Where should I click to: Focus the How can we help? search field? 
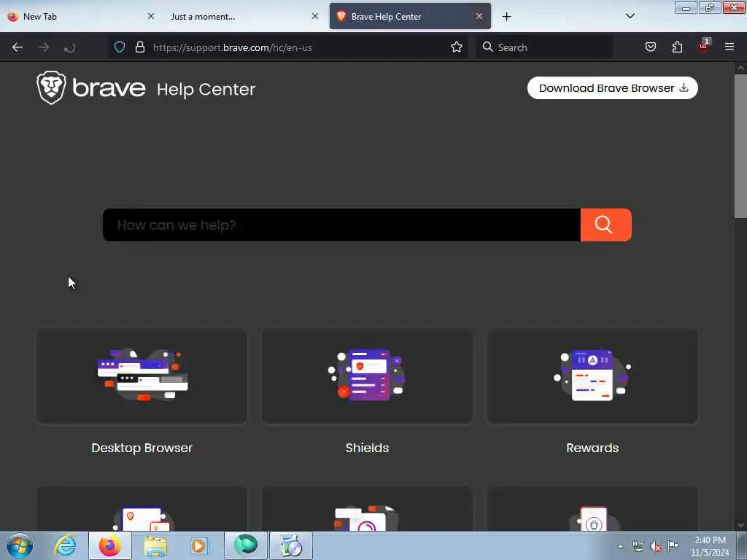click(x=341, y=225)
